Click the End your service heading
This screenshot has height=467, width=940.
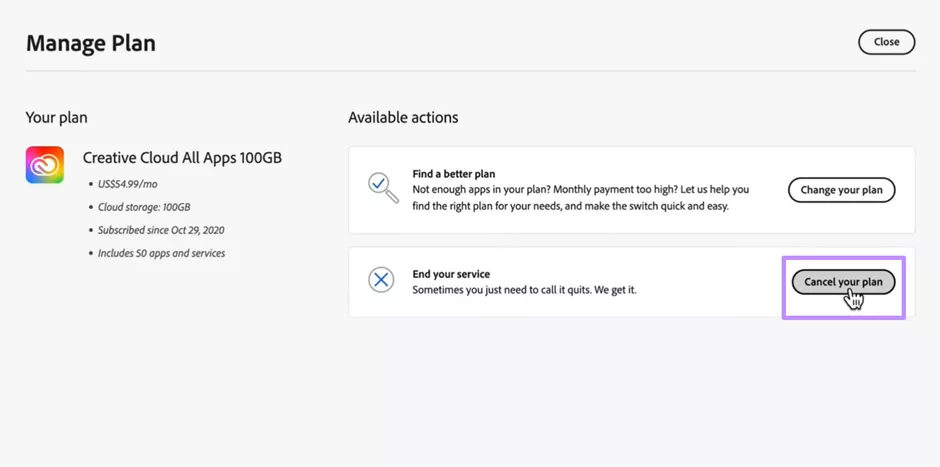(x=451, y=274)
